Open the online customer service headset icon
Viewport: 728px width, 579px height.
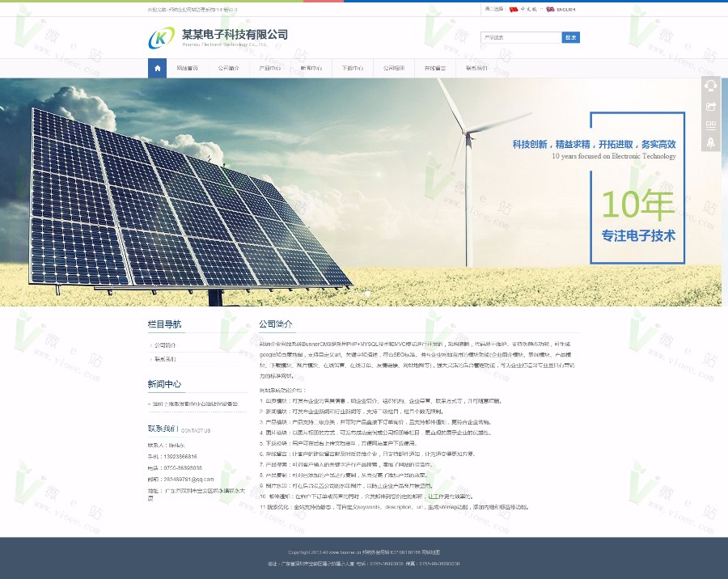(711, 86)
